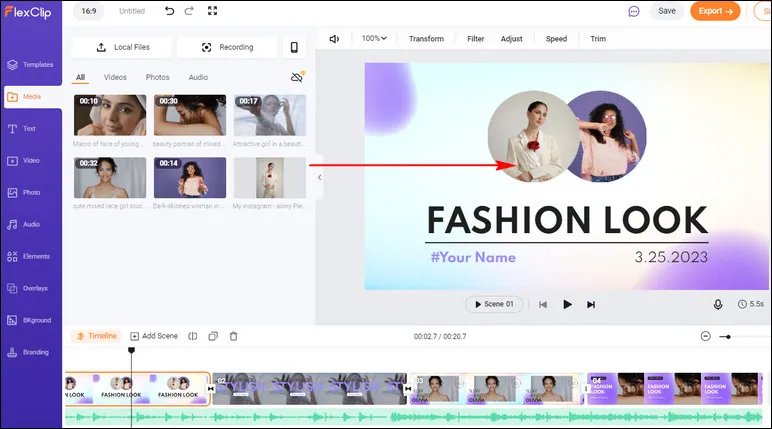Click the Add Scene button

(154, 336)
